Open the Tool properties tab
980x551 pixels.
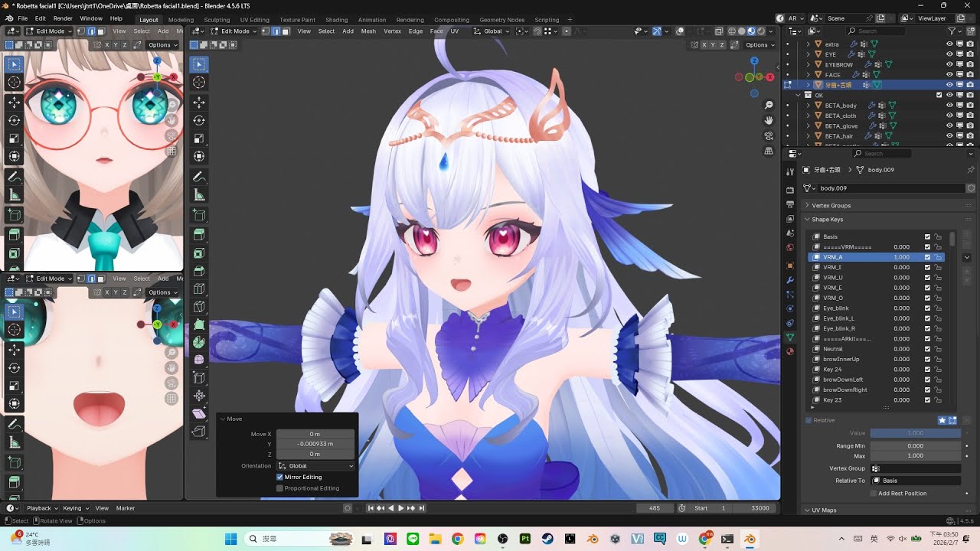tap(790, 171)
